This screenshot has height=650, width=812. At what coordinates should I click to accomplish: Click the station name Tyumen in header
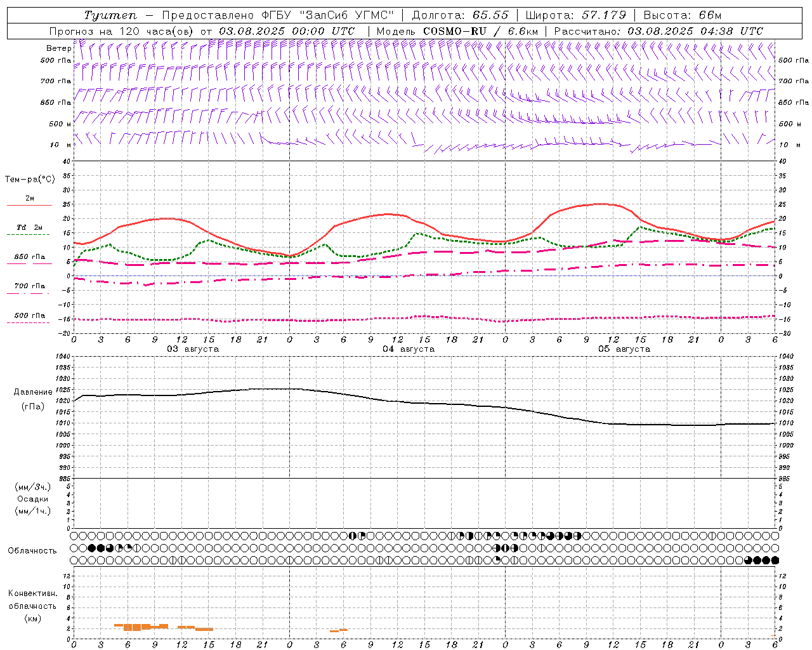click(110, 15)
